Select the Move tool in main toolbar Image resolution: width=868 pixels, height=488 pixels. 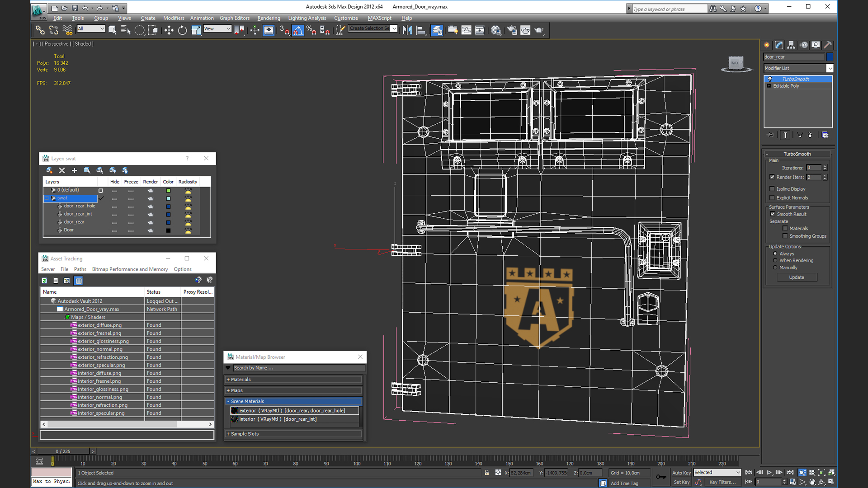(x=169, y=30)
